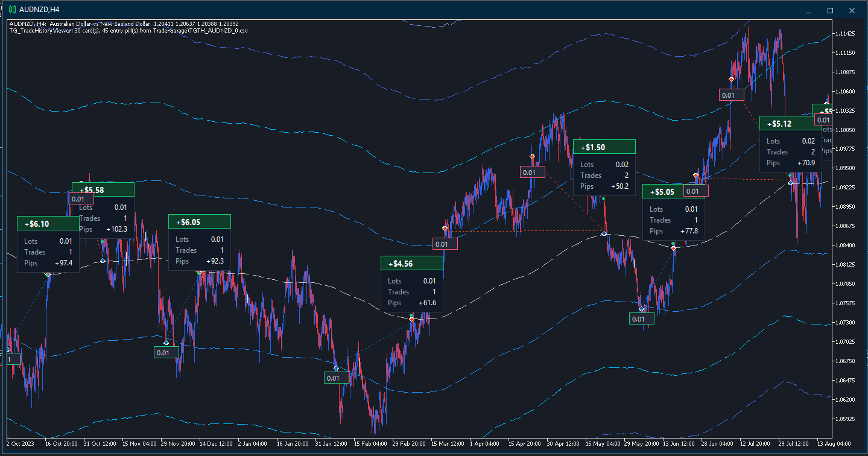Click the red 0.01 pill above-left of +$5.12 card
Viewport: 868px width, 456px height.
tap(732, 95)
